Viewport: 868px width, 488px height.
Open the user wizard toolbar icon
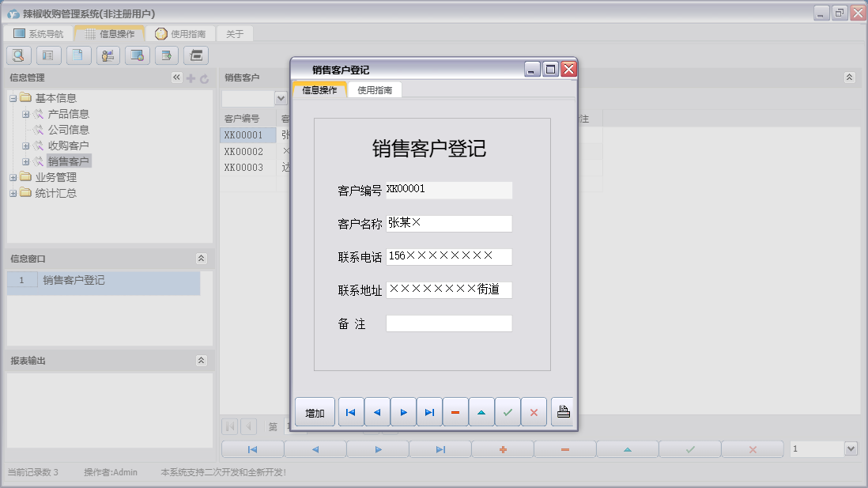(108, 55)
